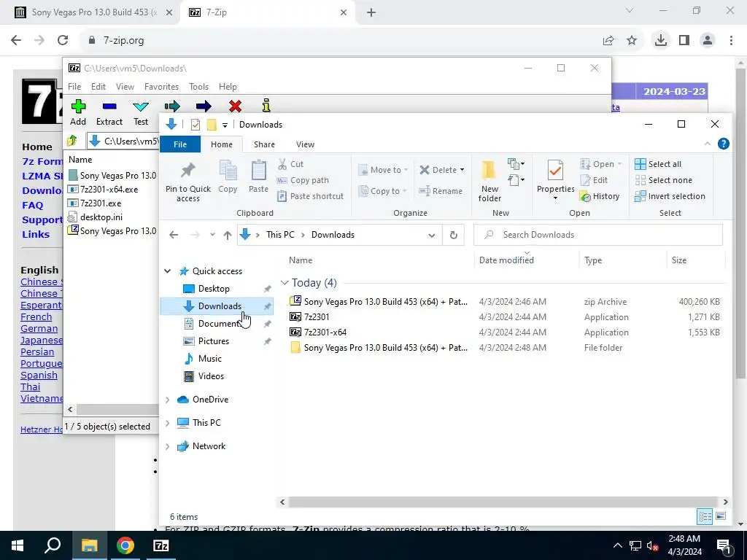The image size is (747, 560).
Task: Create a New folder from the ribbon
Action: point(489,182)
